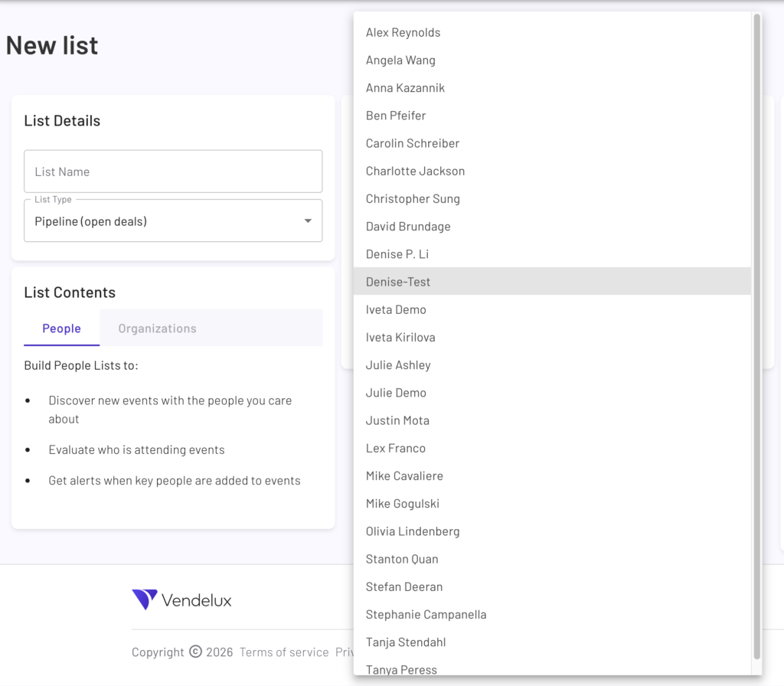The width and height of the screenshot is (784, 686).
Task: Select Angela Wang in the dropdown
Action: click(400, 60)
